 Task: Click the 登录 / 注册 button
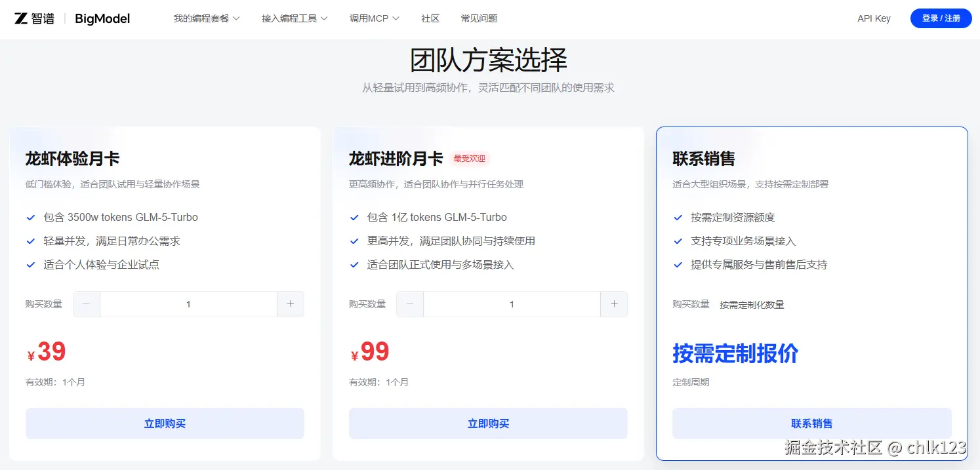941,18
